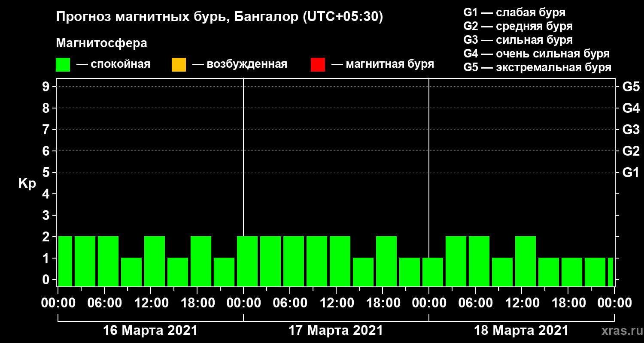Image resolution: width=644 pixels, height=343 pixels.
Task: Click the Kp axis value 5
Action: tap(47, 172)
